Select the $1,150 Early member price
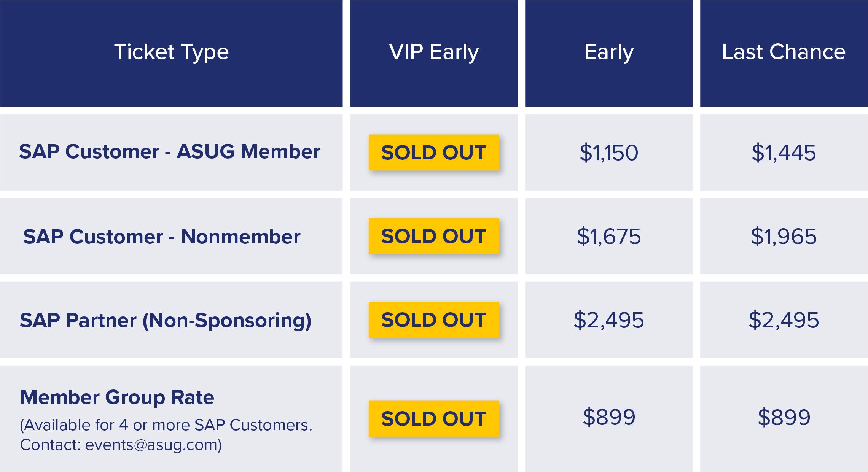This screenshot has width=868, height=472. (609, 153)
